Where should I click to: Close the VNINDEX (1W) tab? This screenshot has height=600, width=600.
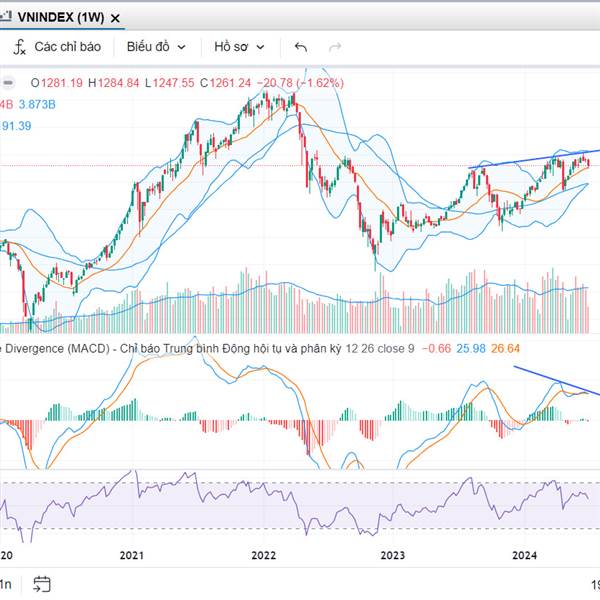(115, 18)
